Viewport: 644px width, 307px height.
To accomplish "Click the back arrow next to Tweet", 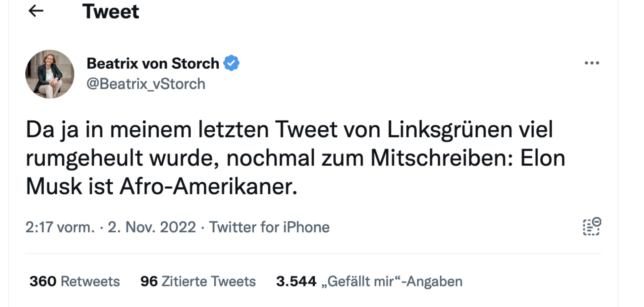I will pos(36,11).
